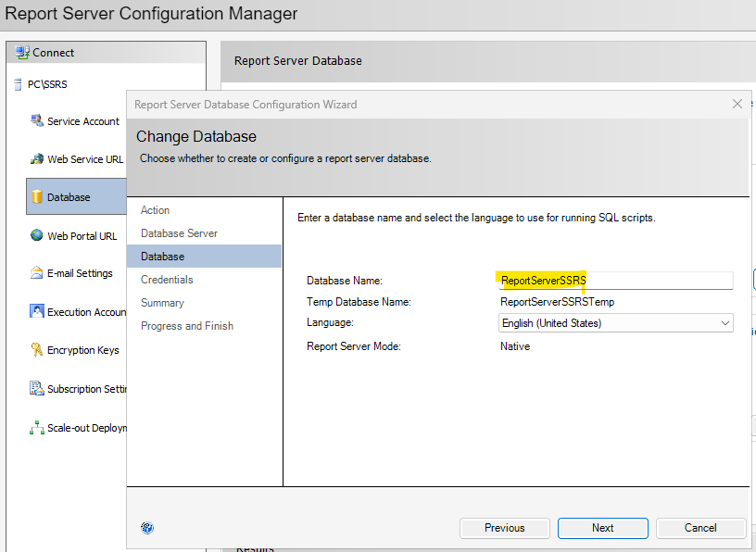This screenshot has height=552, width=756.
Task: Click the Connect button label
Action: pos(53,53)
